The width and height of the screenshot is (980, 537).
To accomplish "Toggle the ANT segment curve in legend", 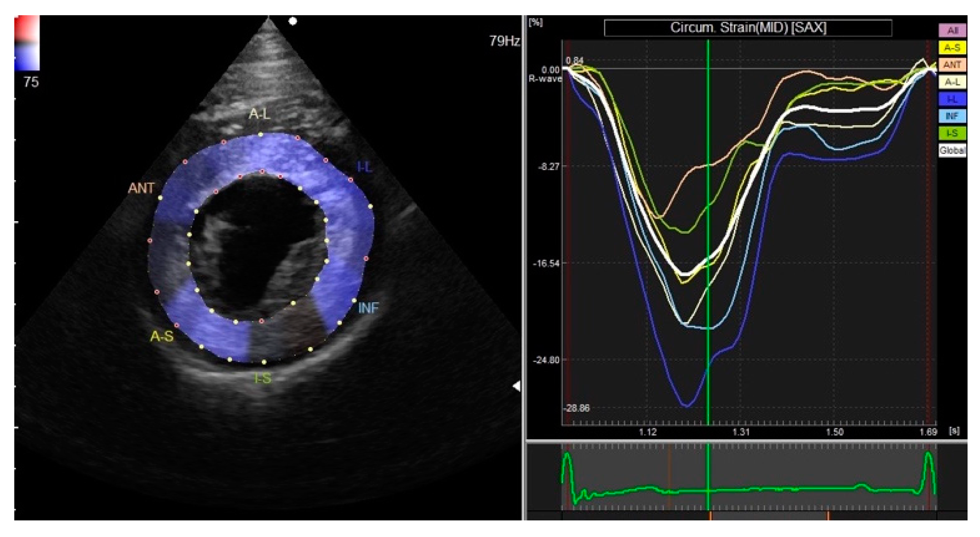I will click(952, 65).
